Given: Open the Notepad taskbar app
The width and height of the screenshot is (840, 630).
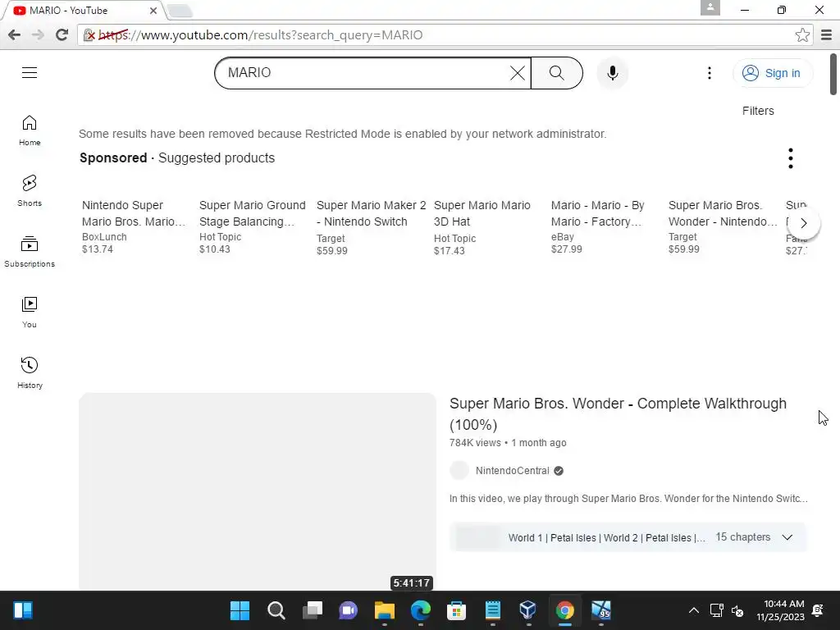Looking at the screenshot, I should pyautogui.click(x=492, y=610).
